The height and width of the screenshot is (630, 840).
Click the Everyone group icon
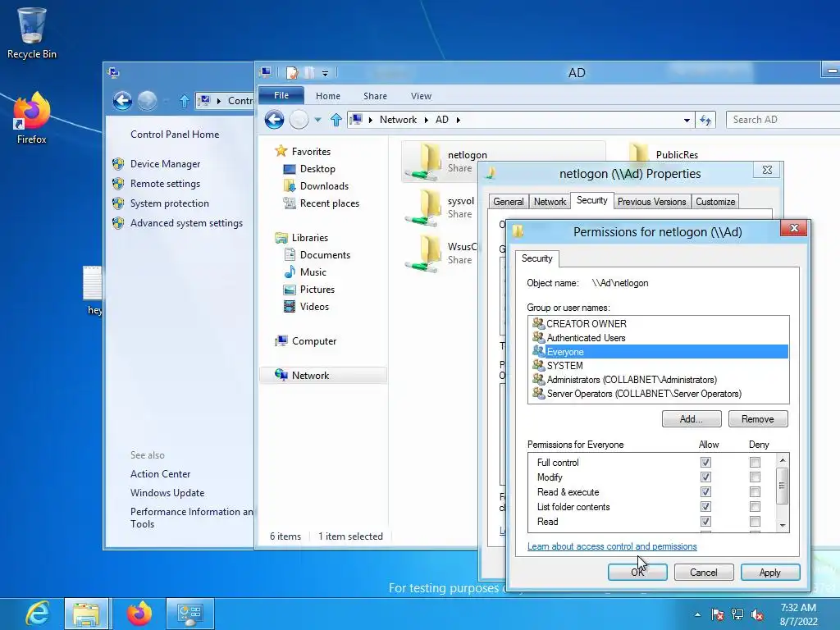coord(538,351)
